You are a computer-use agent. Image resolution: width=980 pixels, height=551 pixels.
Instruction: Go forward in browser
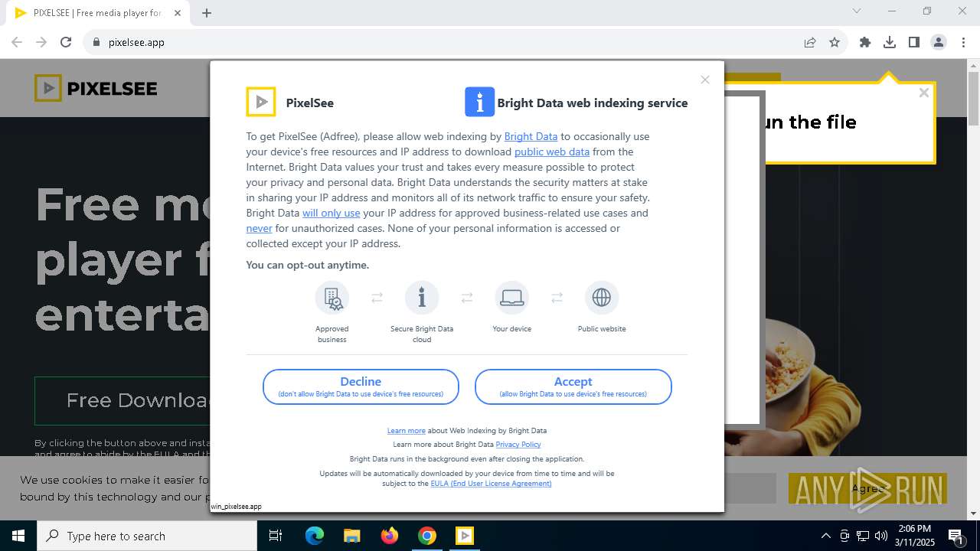tap(41, 42)
